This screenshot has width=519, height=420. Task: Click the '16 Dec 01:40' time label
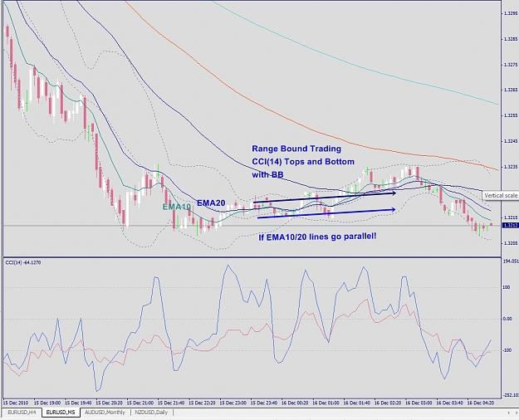(x=357, y=403)
